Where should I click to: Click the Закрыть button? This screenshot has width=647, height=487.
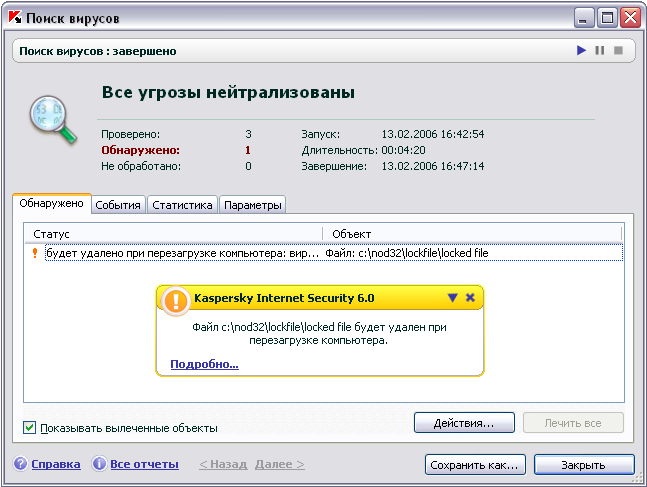click(584, 465)
